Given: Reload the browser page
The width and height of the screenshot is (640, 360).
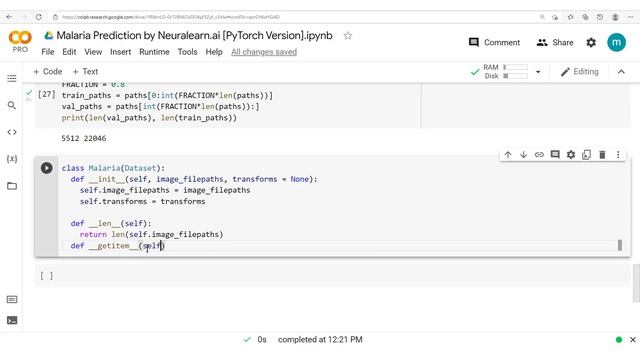Looking at the screenshot, I should click(38, 17).
